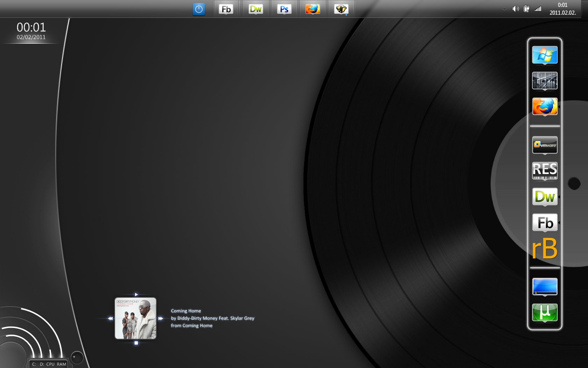Click the small round knob beside the meter
Screen dimensions: 588x368
click(77, 357)
